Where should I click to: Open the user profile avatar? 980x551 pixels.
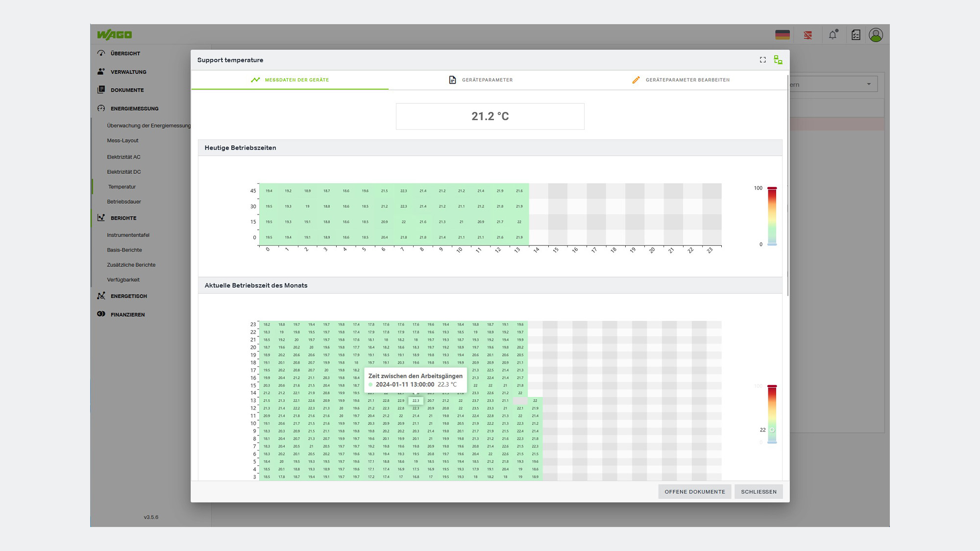[x=876, y=34]
